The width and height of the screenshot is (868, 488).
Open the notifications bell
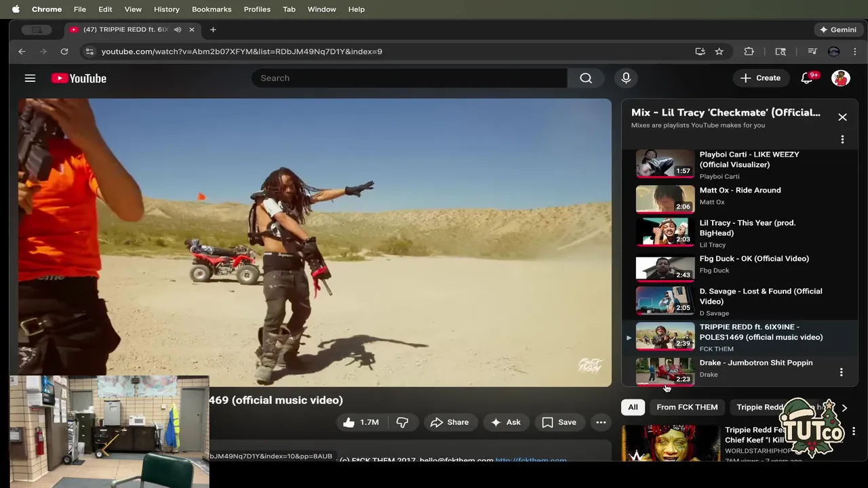(x=807, y=78)
